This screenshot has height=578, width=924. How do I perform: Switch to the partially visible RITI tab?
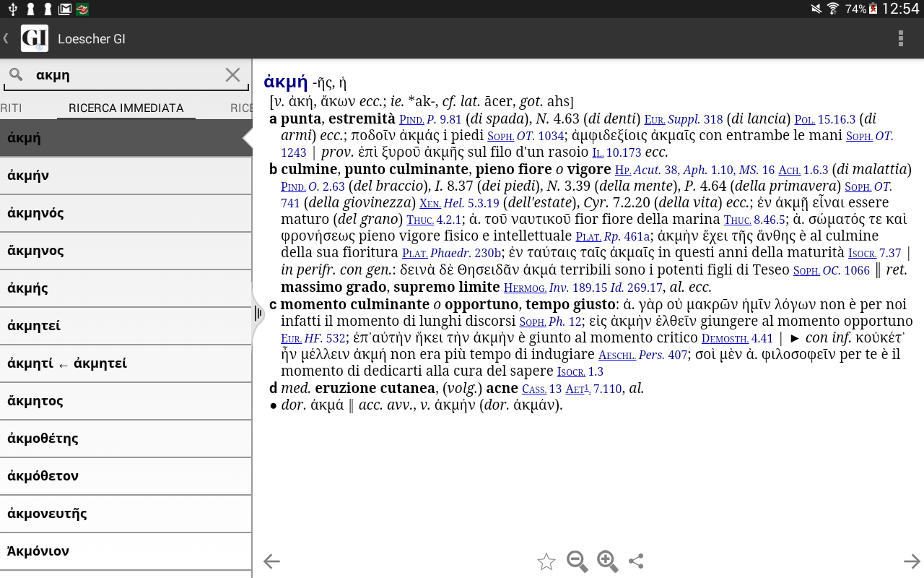click(11, 108)
